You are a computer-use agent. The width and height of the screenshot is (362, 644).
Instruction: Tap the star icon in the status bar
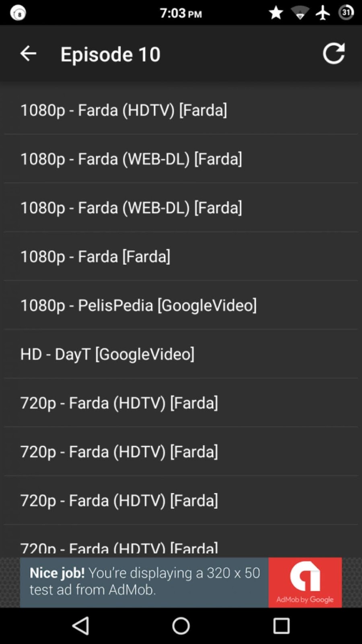point(276,12)
